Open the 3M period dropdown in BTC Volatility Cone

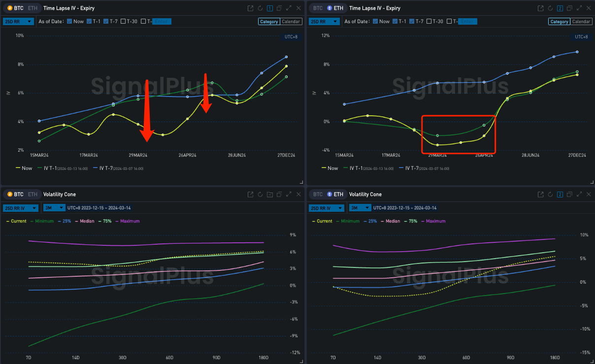pos(54,208)
